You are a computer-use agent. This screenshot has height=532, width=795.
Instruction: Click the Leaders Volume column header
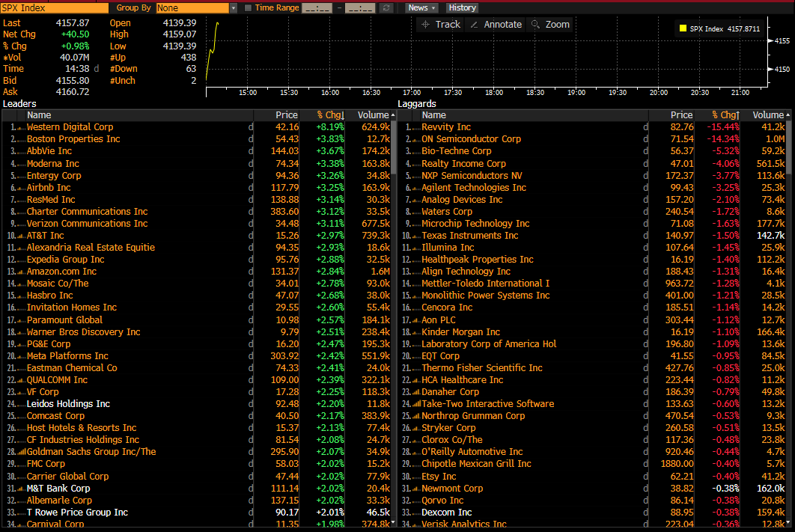[x=373, y=115]
